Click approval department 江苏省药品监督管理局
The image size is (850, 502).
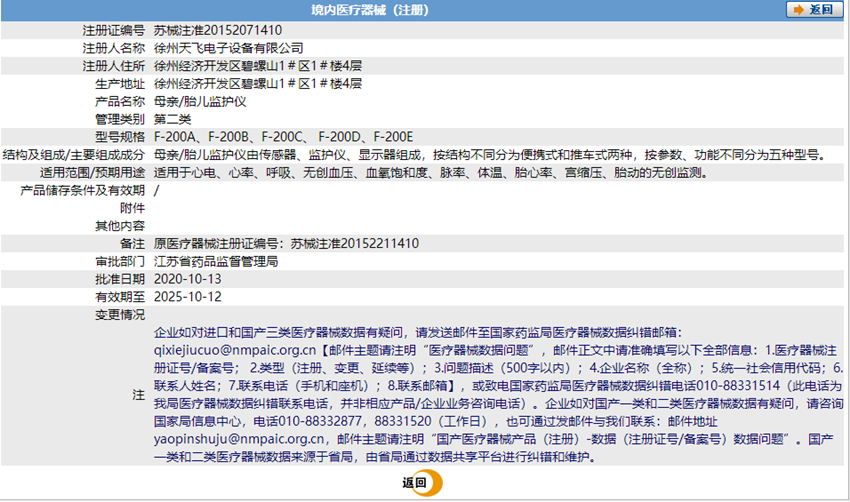(x=216, y=261)
